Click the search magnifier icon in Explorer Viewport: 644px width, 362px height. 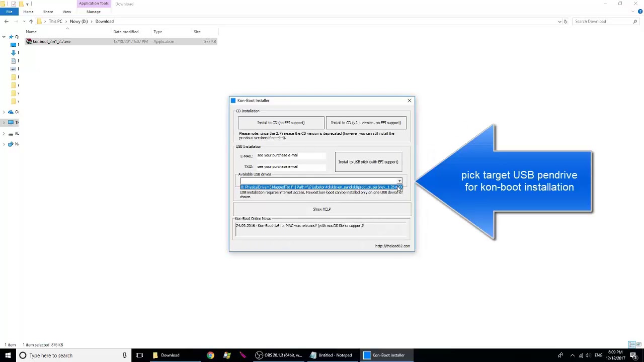pyautogui.click(x=635, y=21)
